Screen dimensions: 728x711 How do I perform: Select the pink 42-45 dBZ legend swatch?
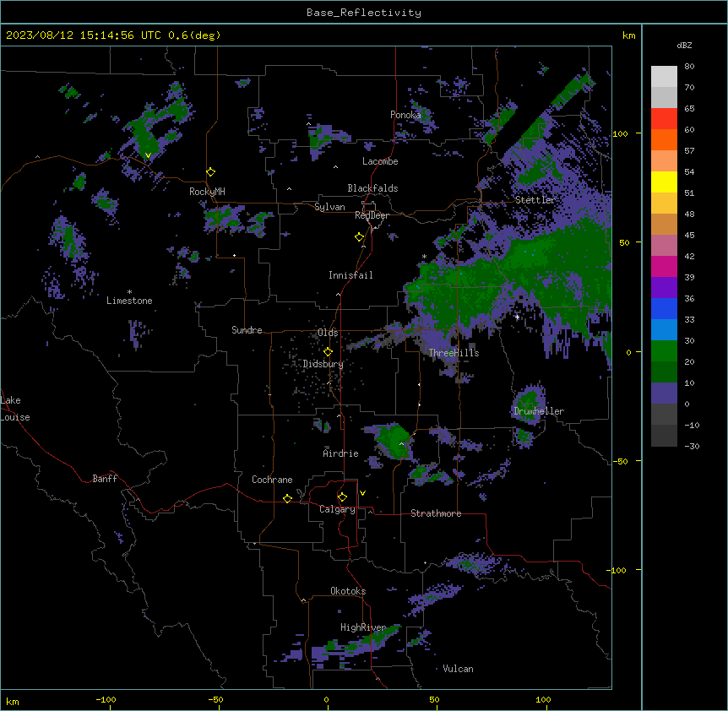tap(664, 246)
